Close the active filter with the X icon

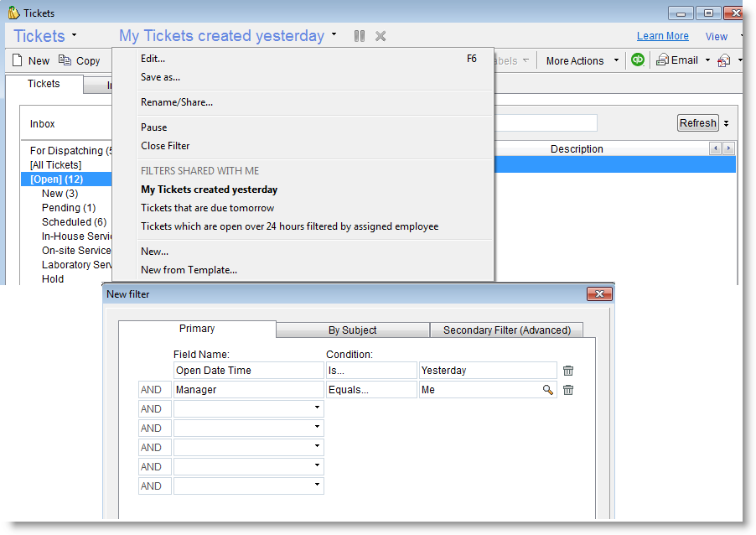coord(381,36)
